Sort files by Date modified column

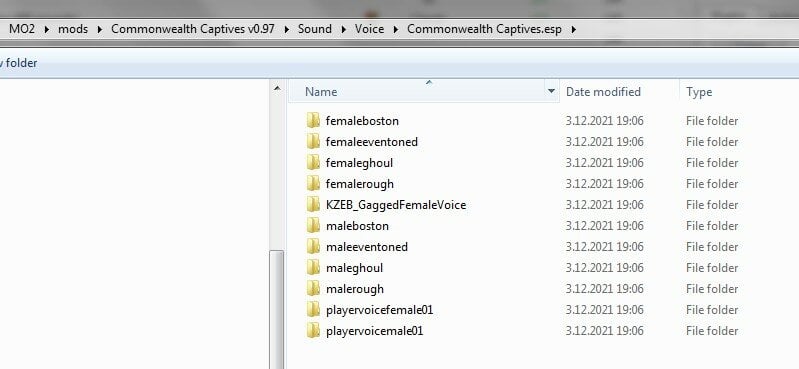click(603, 92)
